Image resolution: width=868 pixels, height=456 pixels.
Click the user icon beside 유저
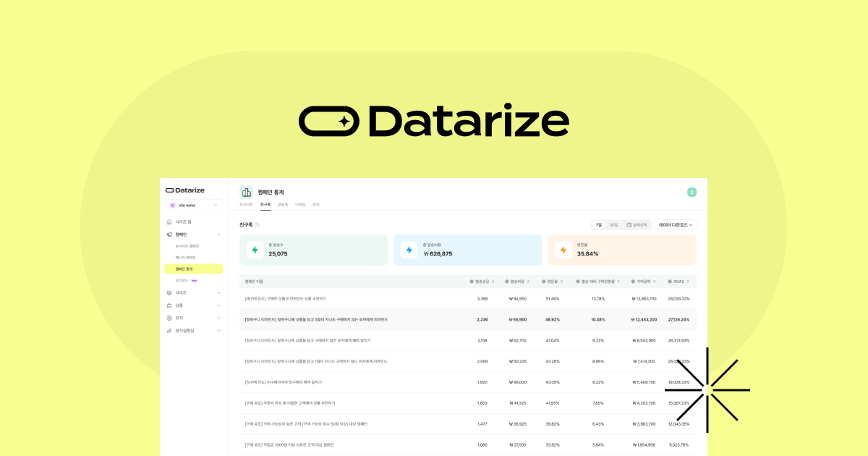pos(169,318)
